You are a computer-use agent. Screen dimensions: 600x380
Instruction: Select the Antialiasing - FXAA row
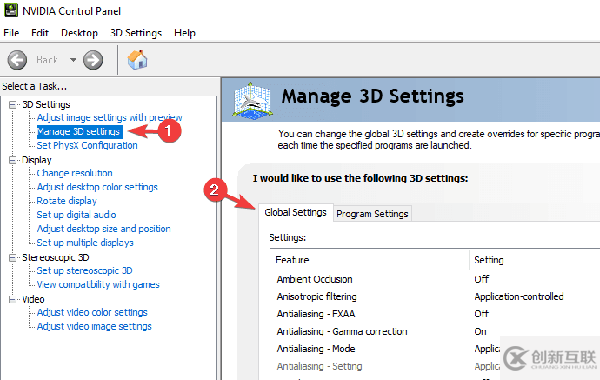[x=316, y=314]
